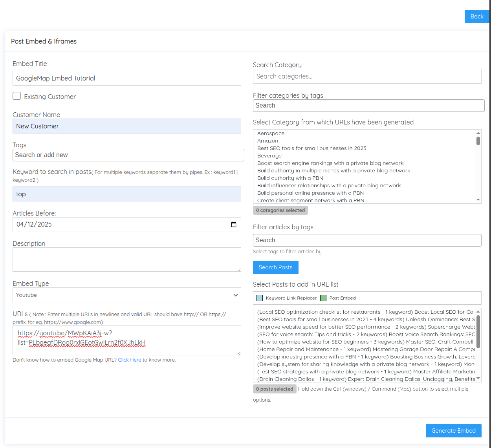Open the Click Here help link

click(x=129, y=360)
